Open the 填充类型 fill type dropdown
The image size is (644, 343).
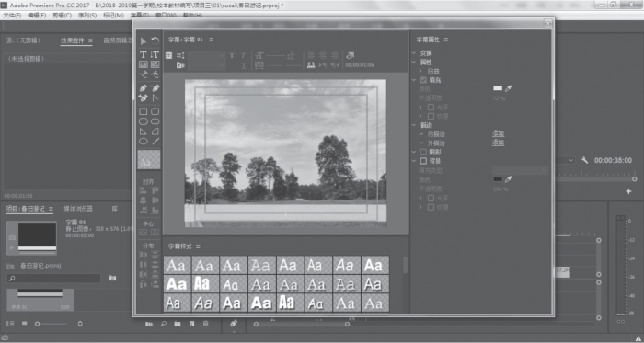[520, 170]
